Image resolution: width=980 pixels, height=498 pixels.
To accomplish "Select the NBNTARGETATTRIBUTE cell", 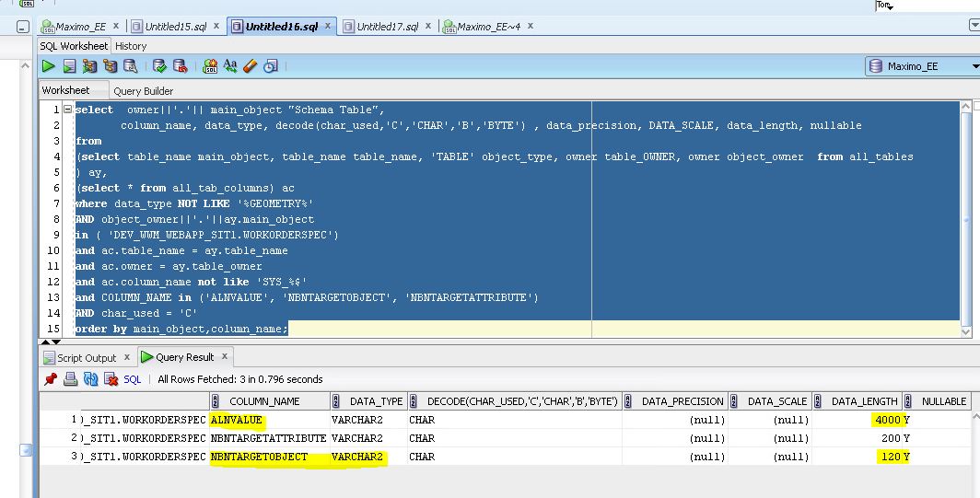I will coord(269,438).
